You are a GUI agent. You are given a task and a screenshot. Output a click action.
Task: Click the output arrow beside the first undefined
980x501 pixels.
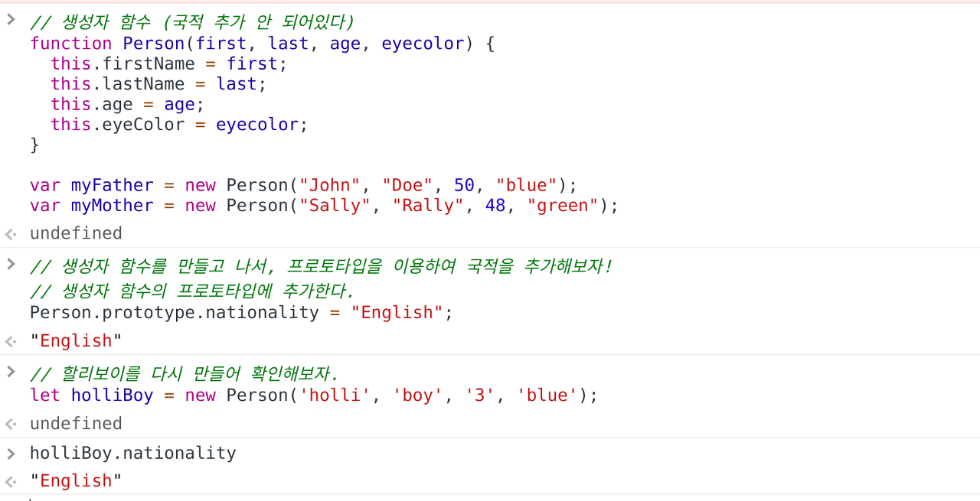point(10,234)
